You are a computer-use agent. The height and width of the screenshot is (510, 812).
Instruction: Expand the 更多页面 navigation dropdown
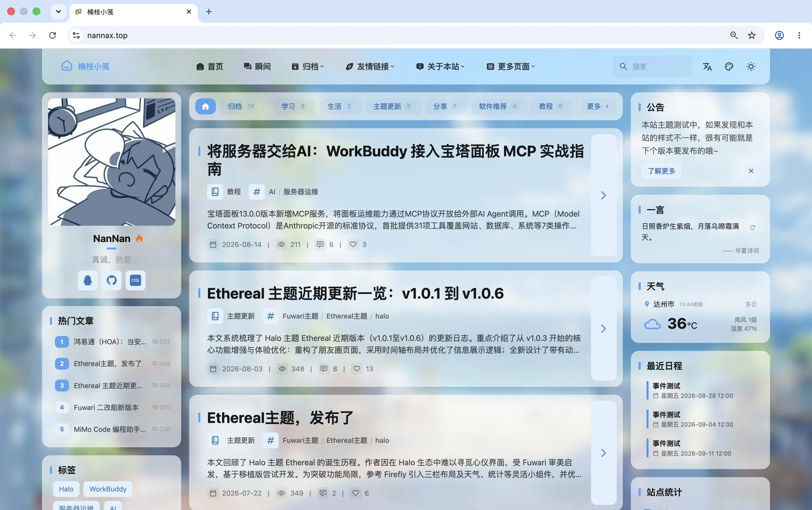pyautogui.click(x=511, y=67)
